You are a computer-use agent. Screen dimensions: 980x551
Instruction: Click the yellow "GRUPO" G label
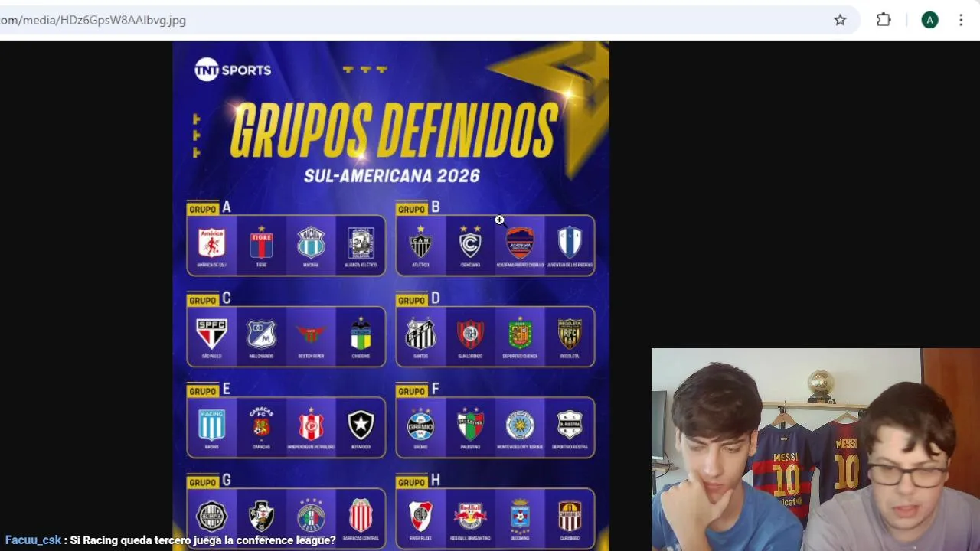(203, 482)
